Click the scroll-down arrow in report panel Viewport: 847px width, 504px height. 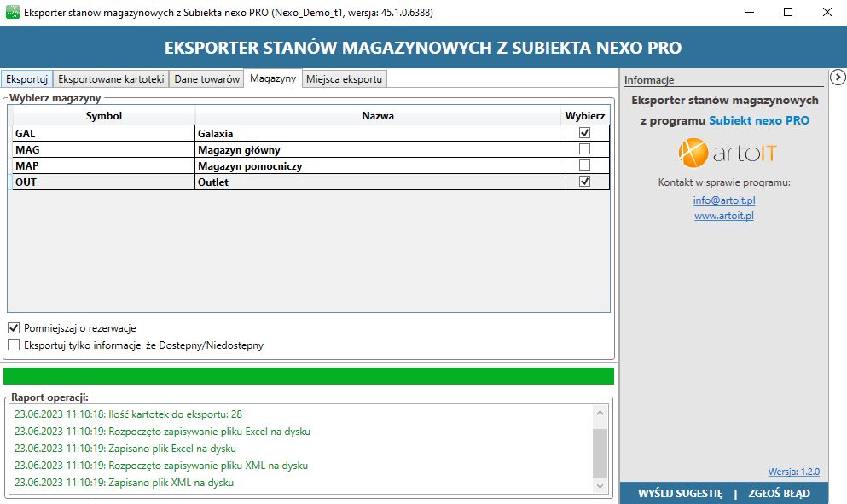[x=598, y=488]
